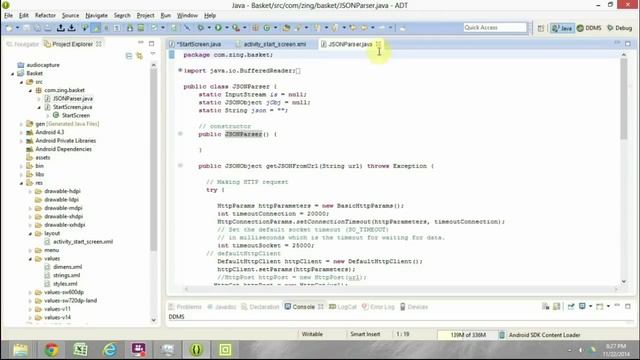Expand the gen folder
640x360 pixels.
pos(21,124)
